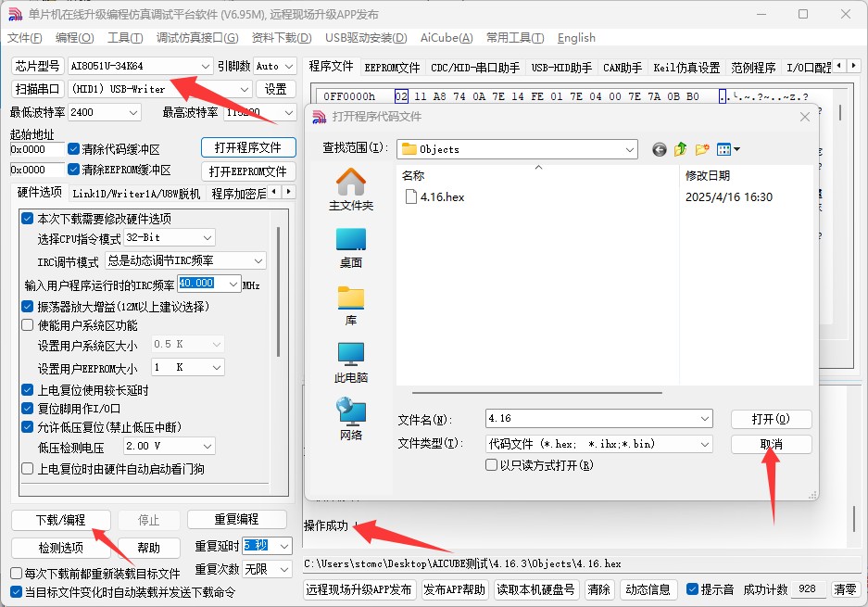Open serial port dropdown (HID1) USB-Writer
Viewport: 868px width, 607px height.
[x=160, y=89]
